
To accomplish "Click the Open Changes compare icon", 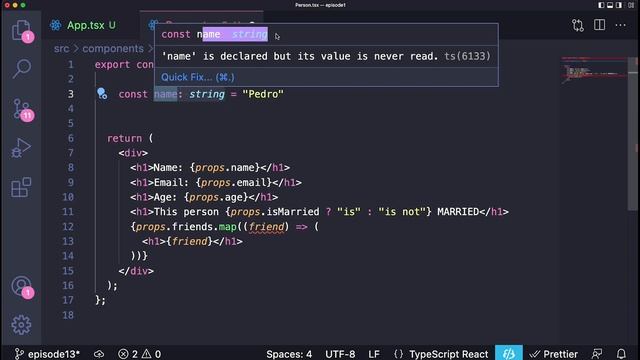I will (x=578, y=25).
